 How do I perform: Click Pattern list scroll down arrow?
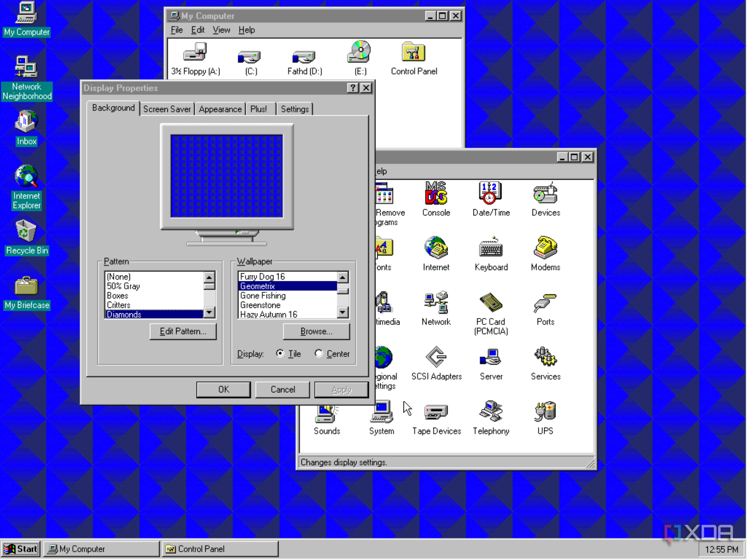(x=209, y=312)
